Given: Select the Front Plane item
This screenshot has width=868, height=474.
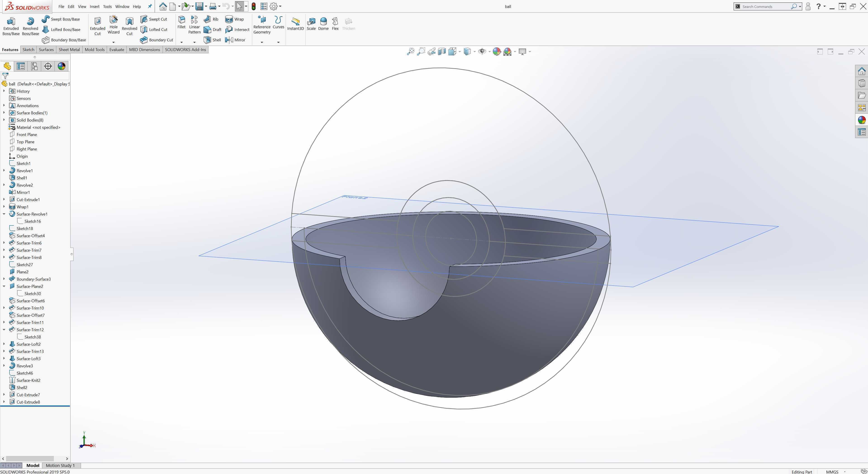Looking at the screenshot, I should pyautogui.click(x=27, y=134).
